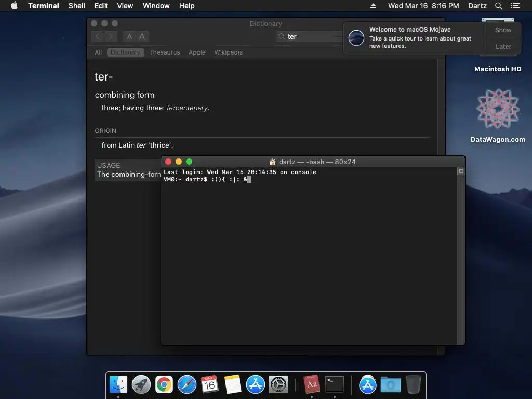Image resolution: width=532 pixels, height=399 pixels.
Task: Click the eject icon in menu bar
Action: [373, 6]
